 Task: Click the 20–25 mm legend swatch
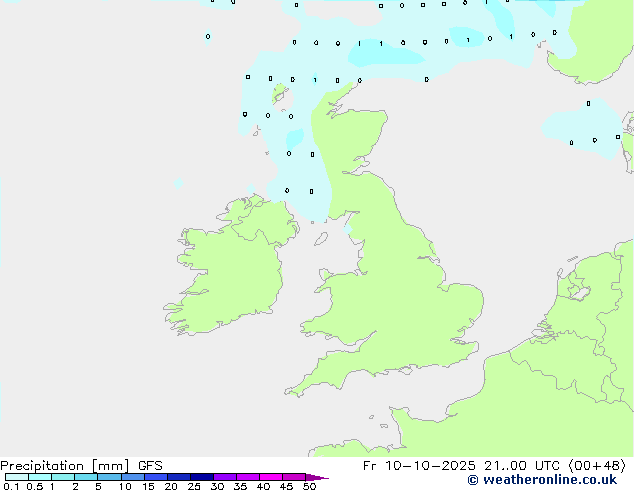point(179,477)
